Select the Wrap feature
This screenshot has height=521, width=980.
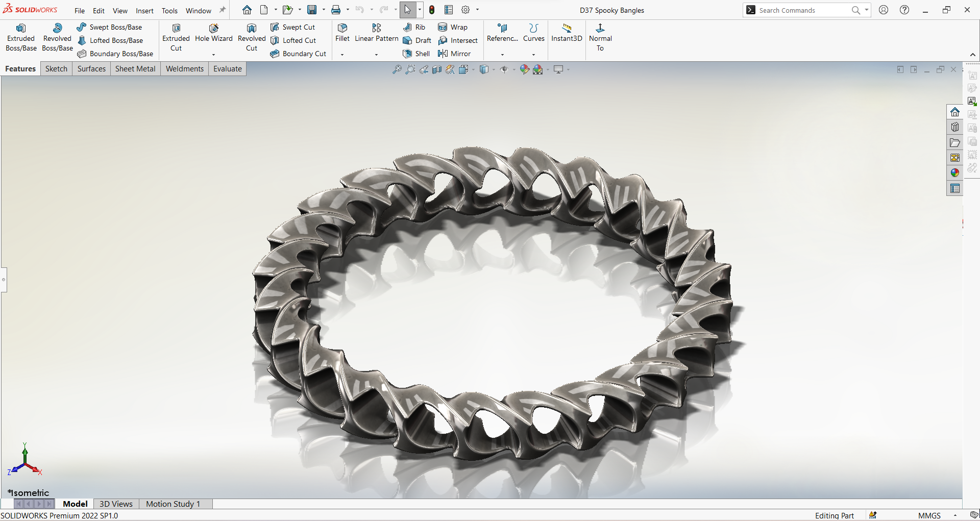453,27
